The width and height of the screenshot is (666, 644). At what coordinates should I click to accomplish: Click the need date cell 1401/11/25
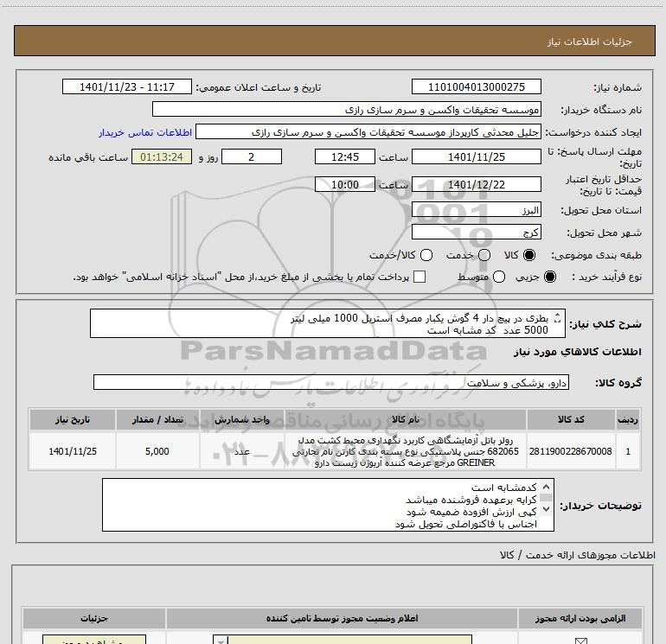point(72,451)
